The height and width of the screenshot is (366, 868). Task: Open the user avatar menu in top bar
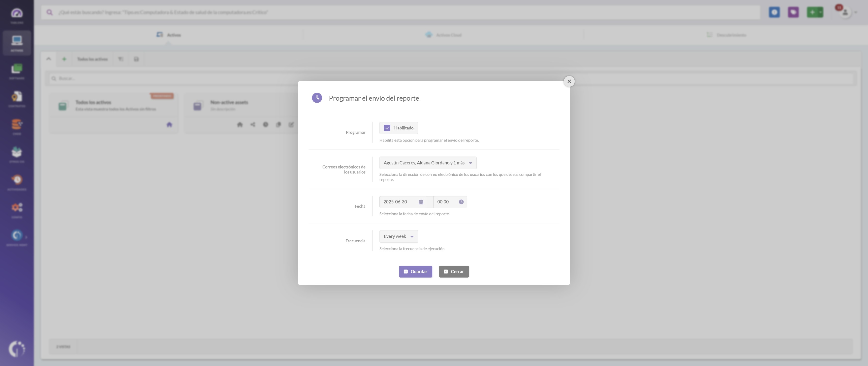tap(845, 12)
